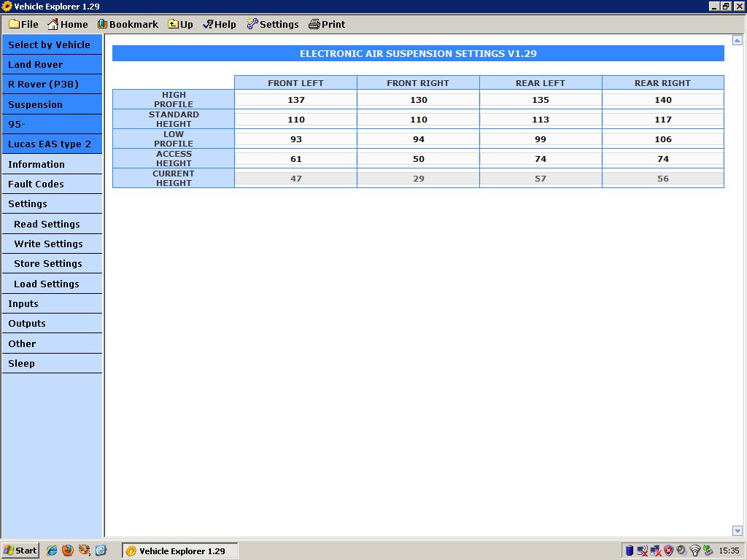Screen dimensions: 747x560
Task: Edit Low Profile Rear Right 106
Action: tap(663, 139)
